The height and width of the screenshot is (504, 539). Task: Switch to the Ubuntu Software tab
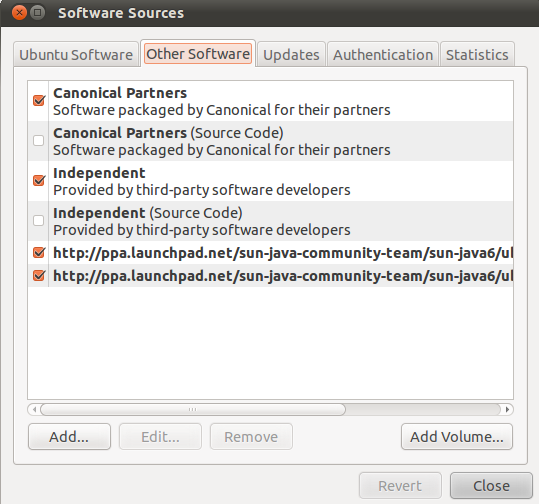[x=76, y=55]
